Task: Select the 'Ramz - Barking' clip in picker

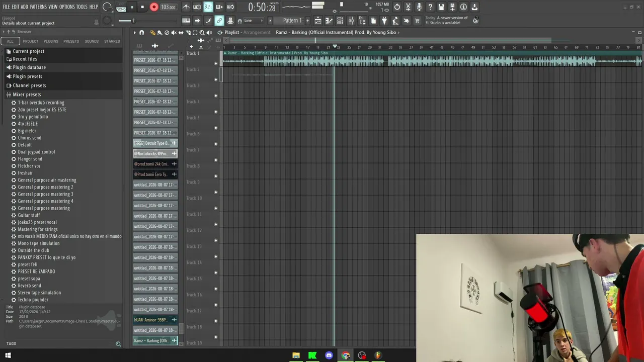Action: point(155,341)
